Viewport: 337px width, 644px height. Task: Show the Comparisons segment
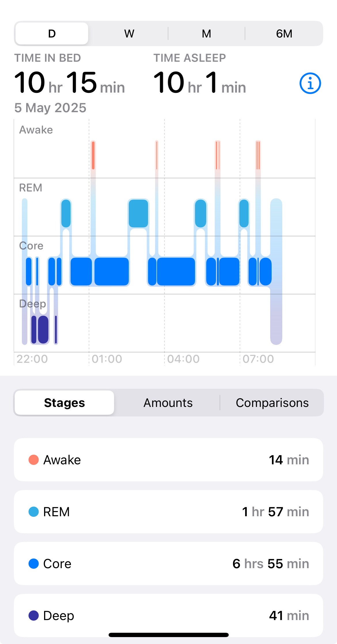pos(272,403)
